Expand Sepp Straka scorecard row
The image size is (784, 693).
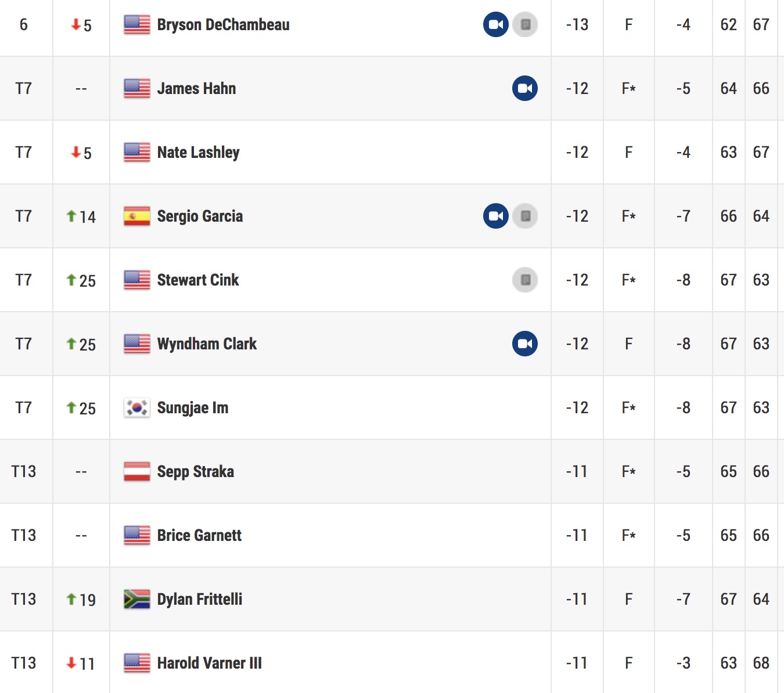[x=392, y=471]
